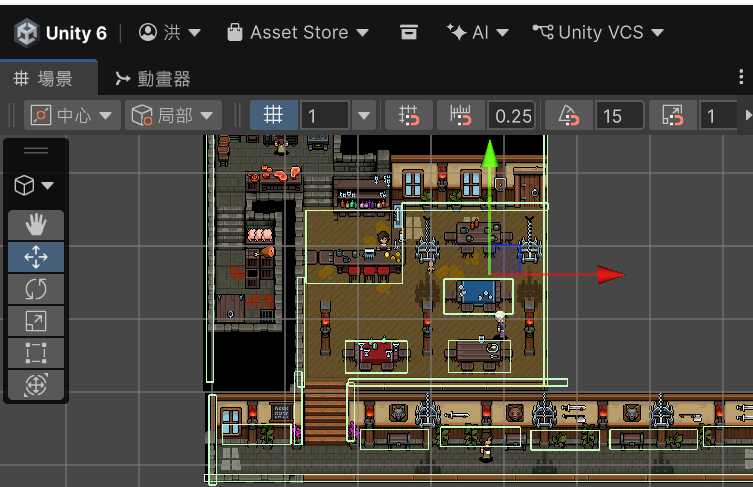Open the 局部 handle rotation dropdown
Screen dimensions: 753x487
(173, 115)
